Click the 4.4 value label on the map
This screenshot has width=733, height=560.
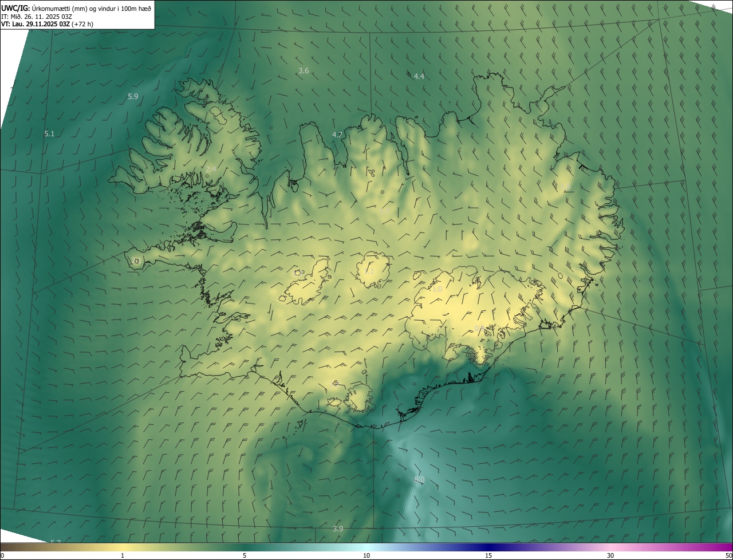(419, 76)
